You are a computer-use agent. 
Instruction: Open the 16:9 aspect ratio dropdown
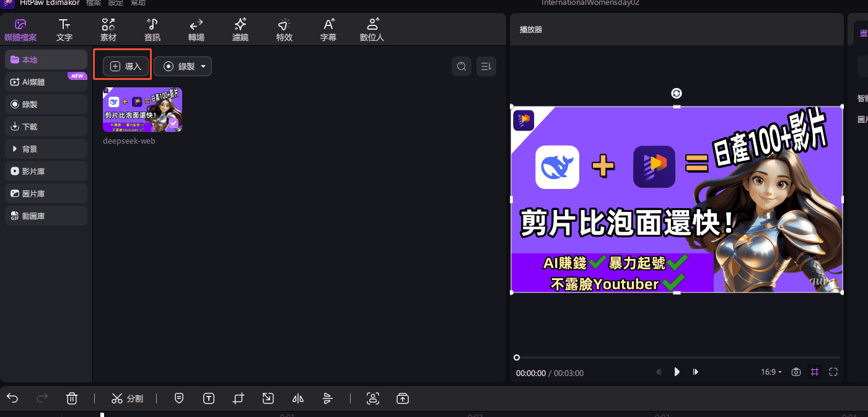point(770,372)
